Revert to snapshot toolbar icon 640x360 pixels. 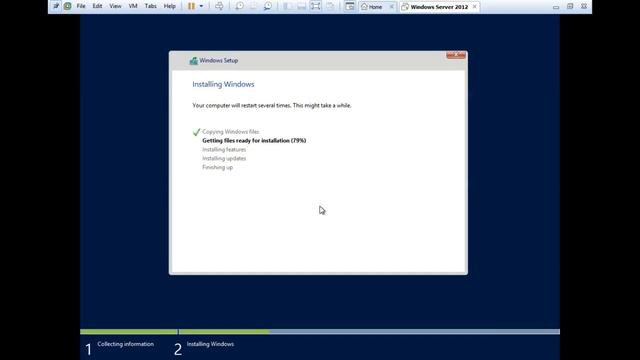253,6
